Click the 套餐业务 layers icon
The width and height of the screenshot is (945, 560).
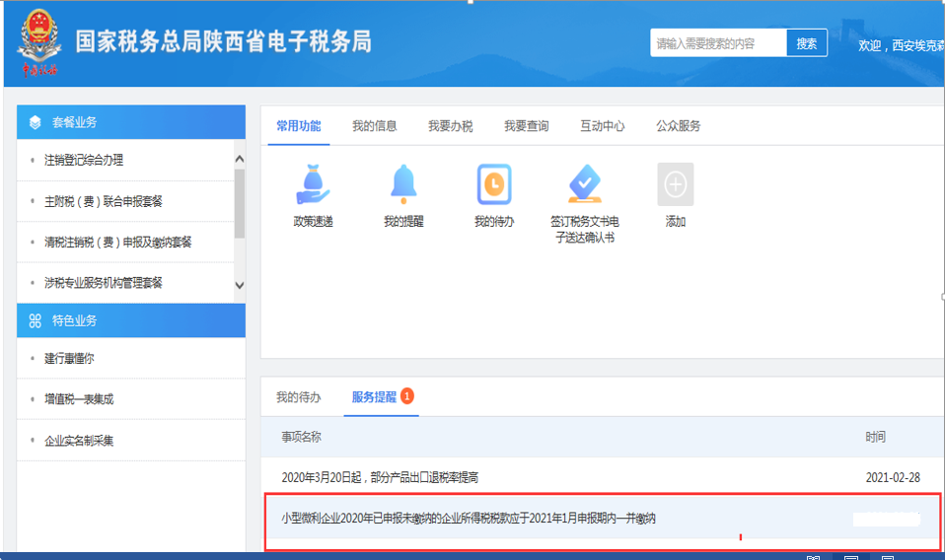[36, 123]
